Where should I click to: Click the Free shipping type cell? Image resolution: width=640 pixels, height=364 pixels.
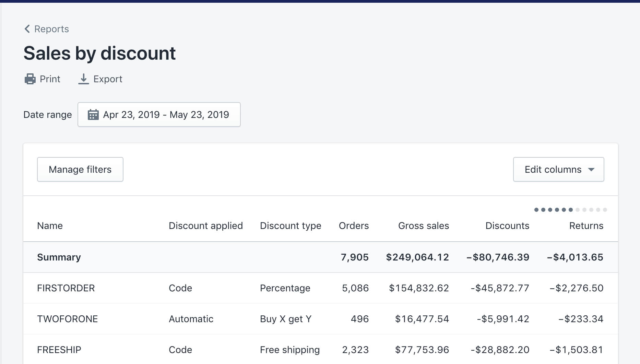(x=290, y=350)
